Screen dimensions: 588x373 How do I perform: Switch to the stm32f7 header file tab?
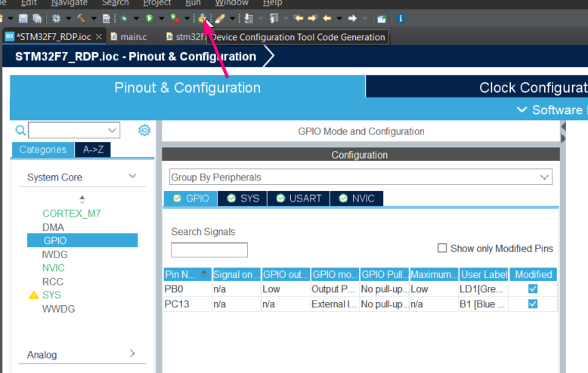tap(187, 37)
